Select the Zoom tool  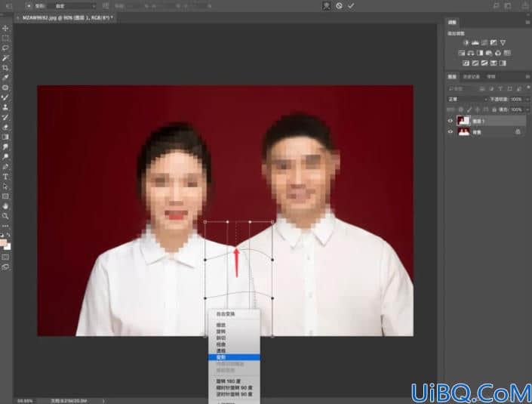pyautogui.click(x=5, y=216)
